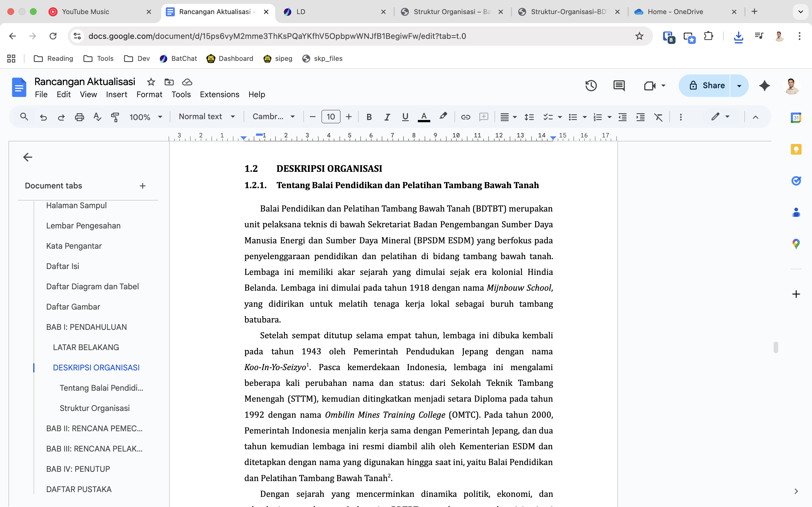Screen dimensions: 812x507
Task: Open the Normal text style dropdown
Action: 206,117
